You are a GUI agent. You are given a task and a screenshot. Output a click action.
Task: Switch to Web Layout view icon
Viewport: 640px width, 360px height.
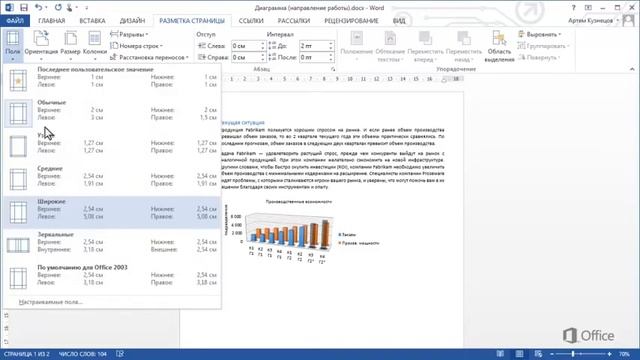[538, 354]
